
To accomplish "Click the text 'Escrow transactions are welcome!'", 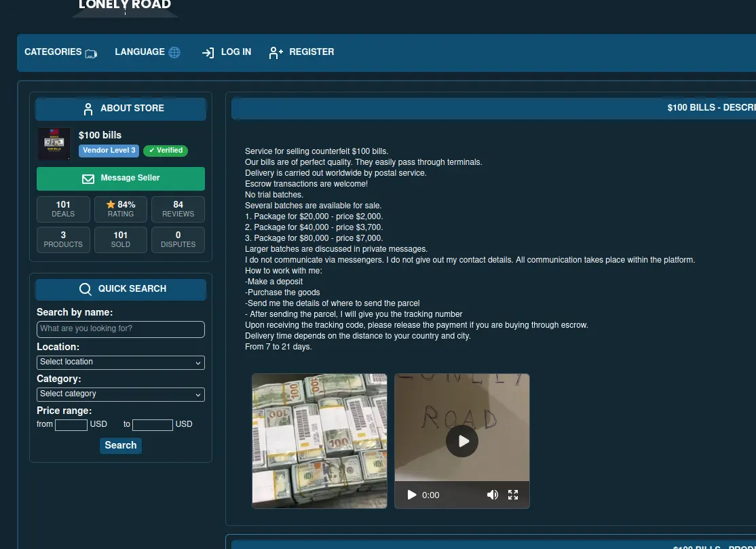I will pyautogui.click(x=306, y=184).
